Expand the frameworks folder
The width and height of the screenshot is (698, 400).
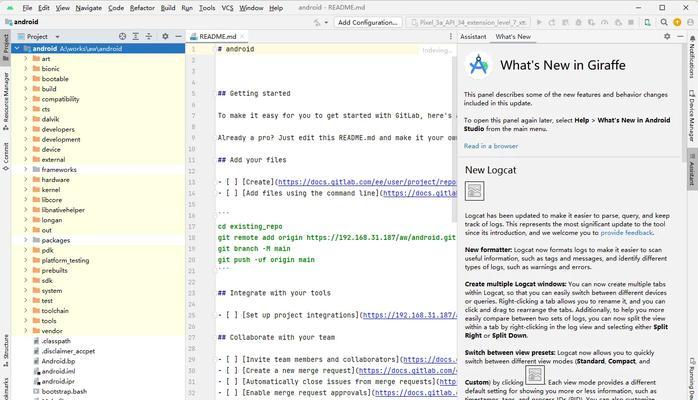pos(26,170)
